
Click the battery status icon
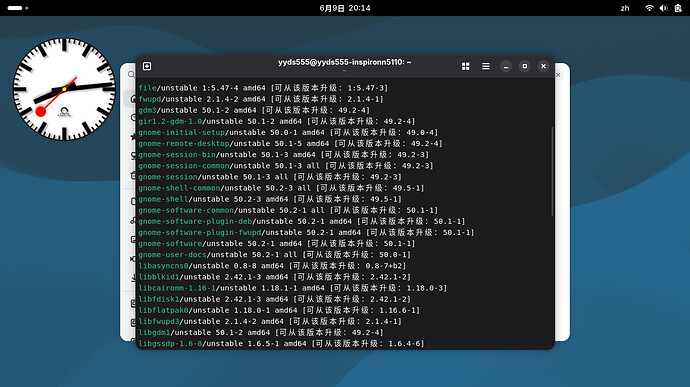(678, 8)
